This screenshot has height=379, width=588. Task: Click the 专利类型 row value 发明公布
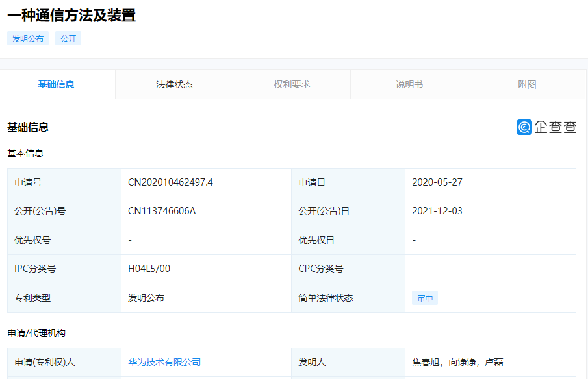pyautogui.click(x=146, y=297)
